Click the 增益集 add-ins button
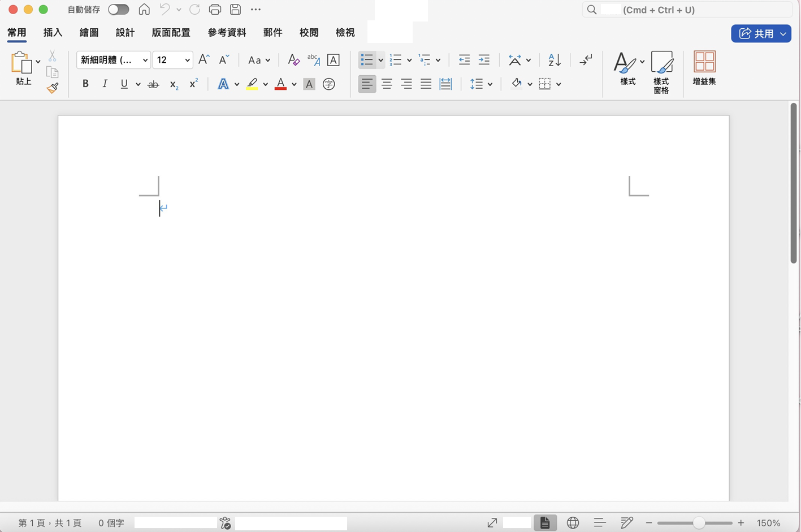This screenshot has width=801, height=532. pos(704,68)
